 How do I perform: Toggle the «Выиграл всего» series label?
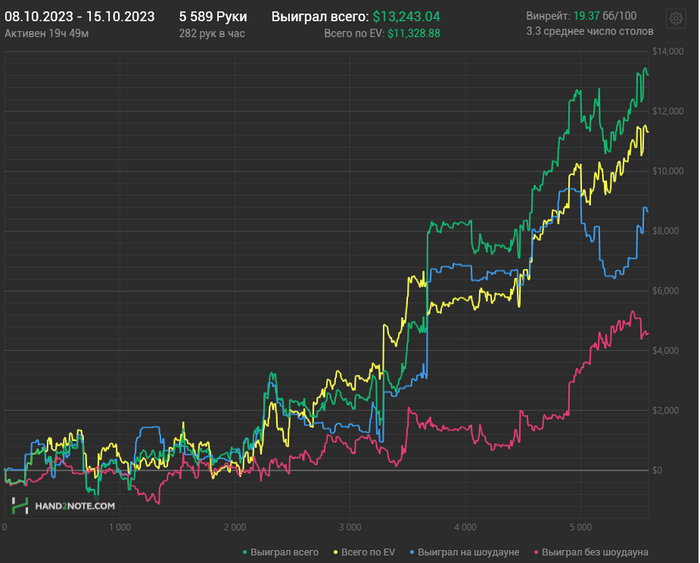coord(284,552)
